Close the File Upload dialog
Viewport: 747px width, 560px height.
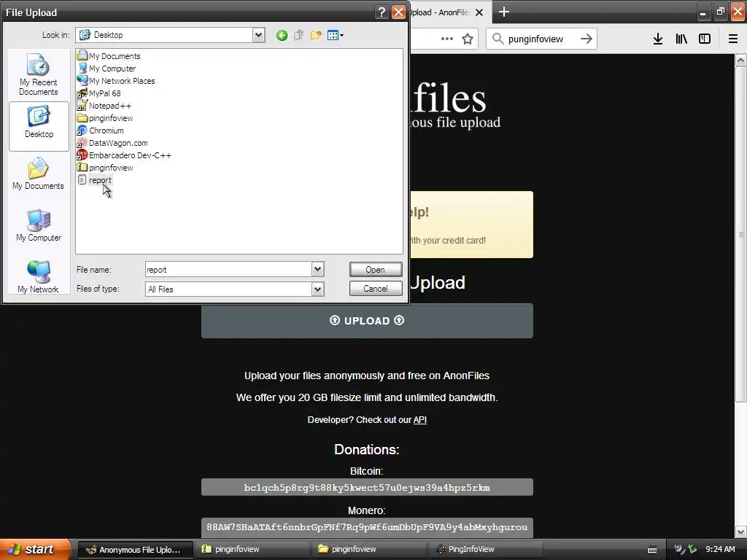pyautogui.click(x=398, y=12)
